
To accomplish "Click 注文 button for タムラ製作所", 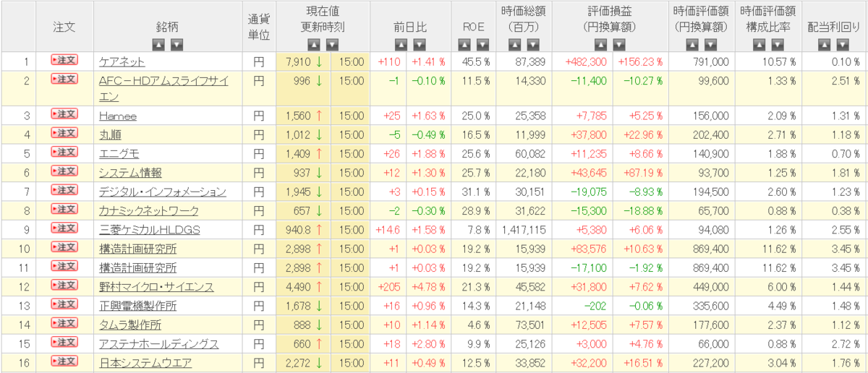I will [64, 323].
